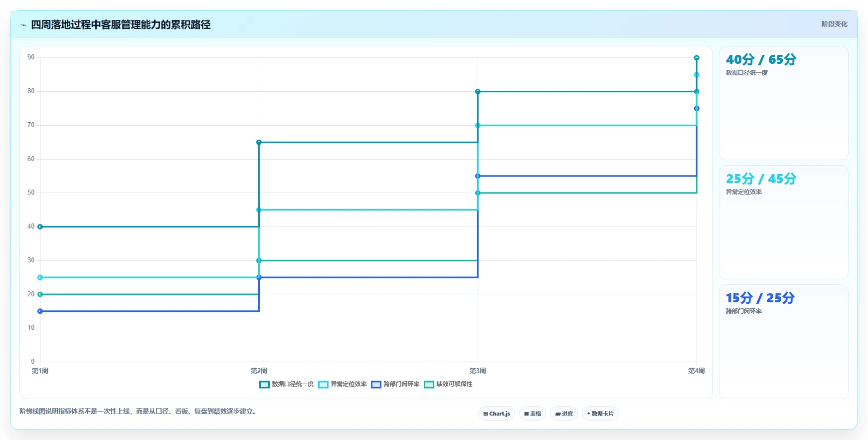Select the 数据口径统一度 point at 第4周 (90)
The image size is (868, 440).
(696, 58)
